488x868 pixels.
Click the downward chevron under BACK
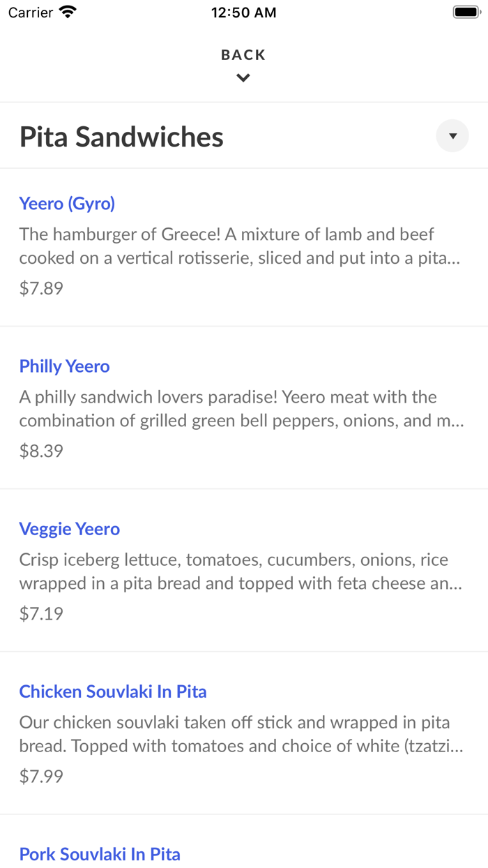click(x=243, y=77)
